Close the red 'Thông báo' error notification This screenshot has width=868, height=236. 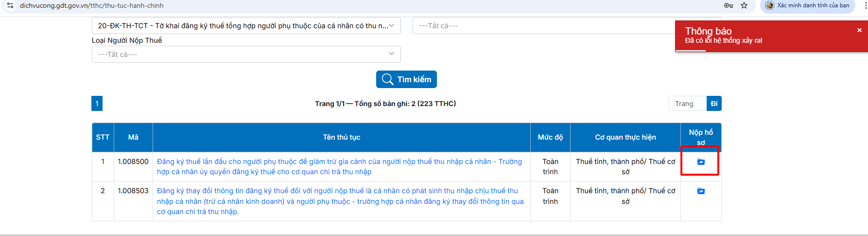pyautogui.click(x=859, y=30)
